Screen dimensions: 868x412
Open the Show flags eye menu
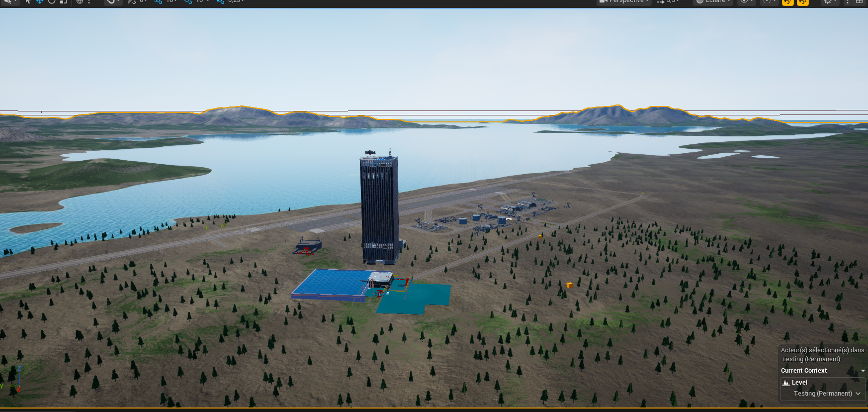745,1
